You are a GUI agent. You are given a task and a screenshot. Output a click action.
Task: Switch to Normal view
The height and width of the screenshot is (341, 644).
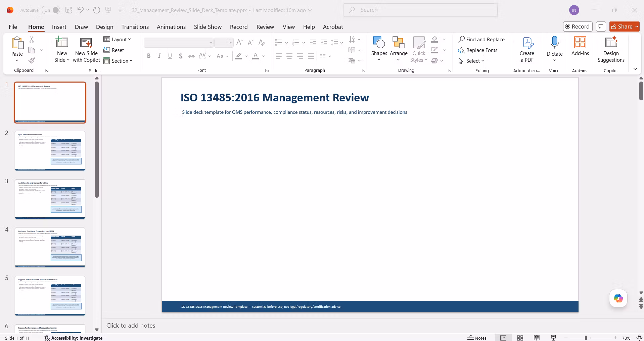[503, 338]
